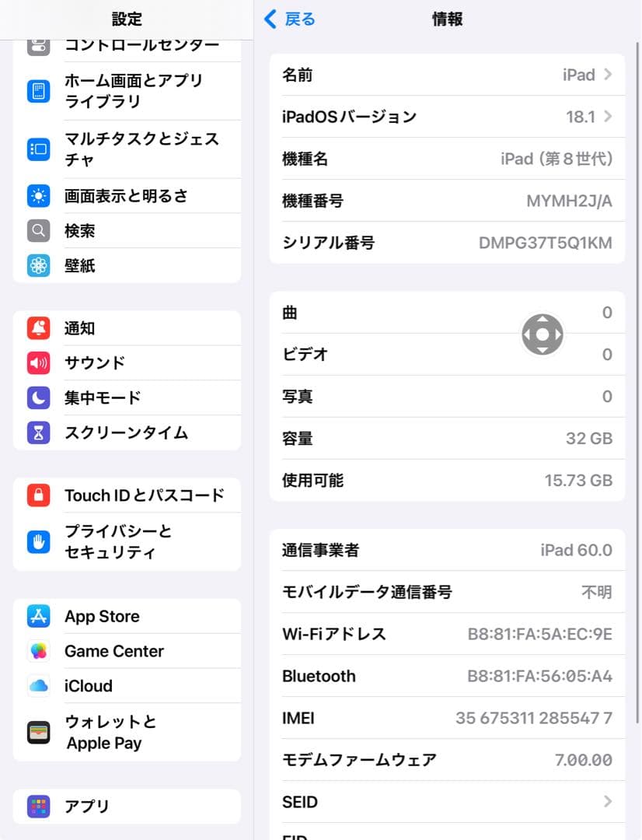The width and height of the screenshot is (642, 840).
Task: Tap the Search magnifier icon
Action: [39, 231]
